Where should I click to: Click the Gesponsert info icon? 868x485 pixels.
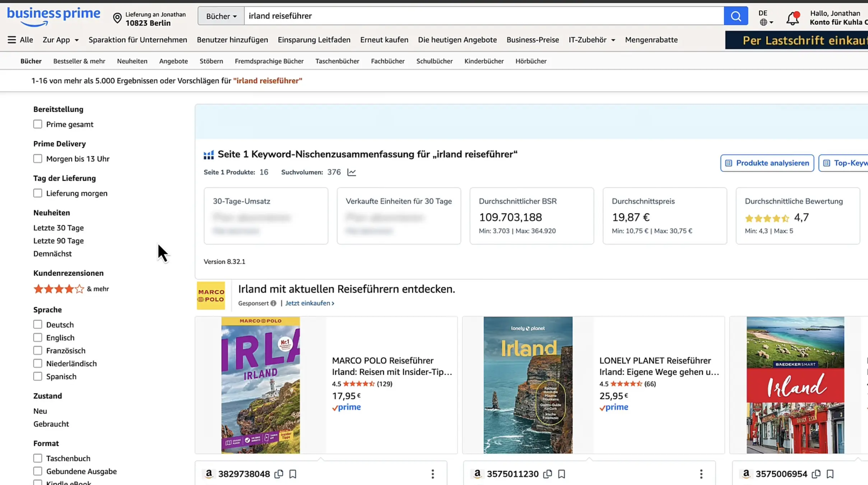point(273,303)
